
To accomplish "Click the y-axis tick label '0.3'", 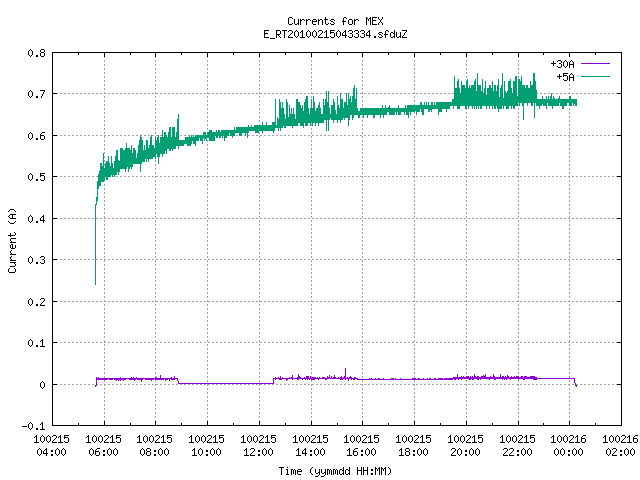I will (36, 260).
